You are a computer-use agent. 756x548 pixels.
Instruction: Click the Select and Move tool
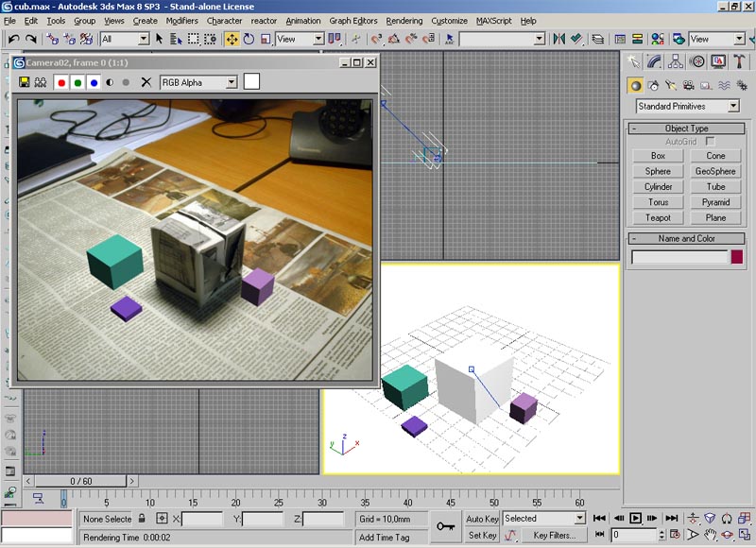232,39
